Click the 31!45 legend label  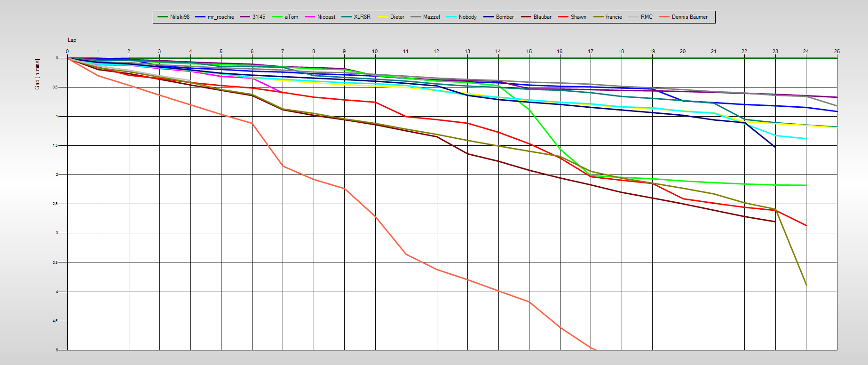pyautogui.click(x=259, y=17)
